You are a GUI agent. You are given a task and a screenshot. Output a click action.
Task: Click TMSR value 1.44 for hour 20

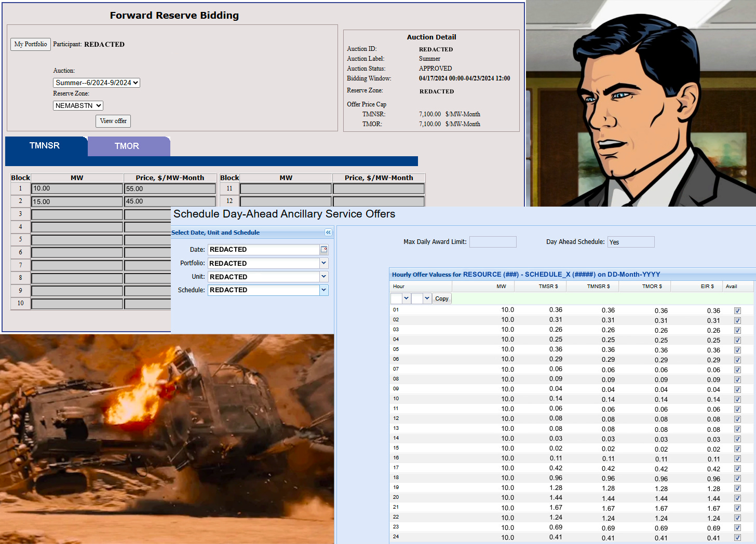[x=556, y=498]
